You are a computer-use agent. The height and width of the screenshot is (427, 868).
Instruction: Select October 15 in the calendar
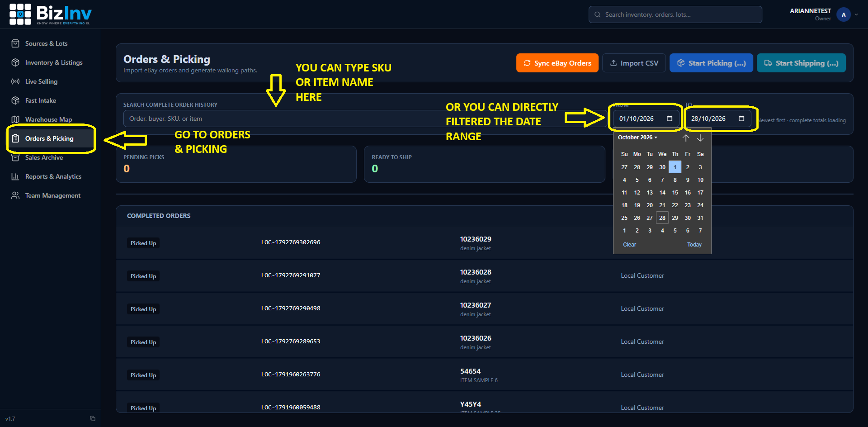tap(675, 193)
